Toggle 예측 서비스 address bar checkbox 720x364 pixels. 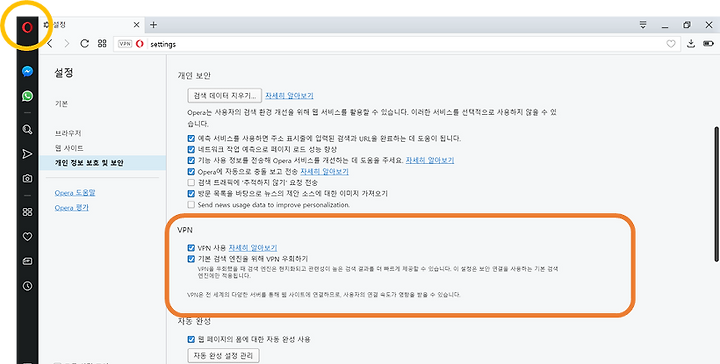click(191, 138)
